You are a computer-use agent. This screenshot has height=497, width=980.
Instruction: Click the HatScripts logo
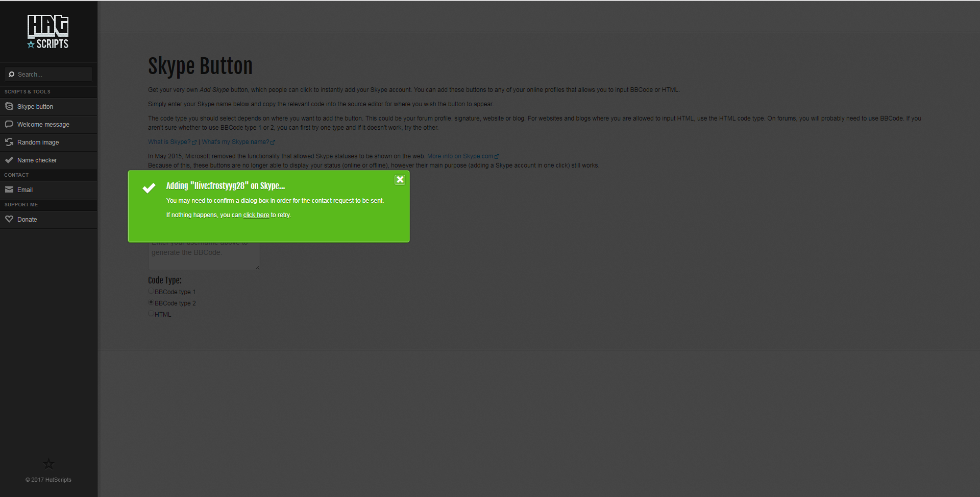(x=48, y=32)
